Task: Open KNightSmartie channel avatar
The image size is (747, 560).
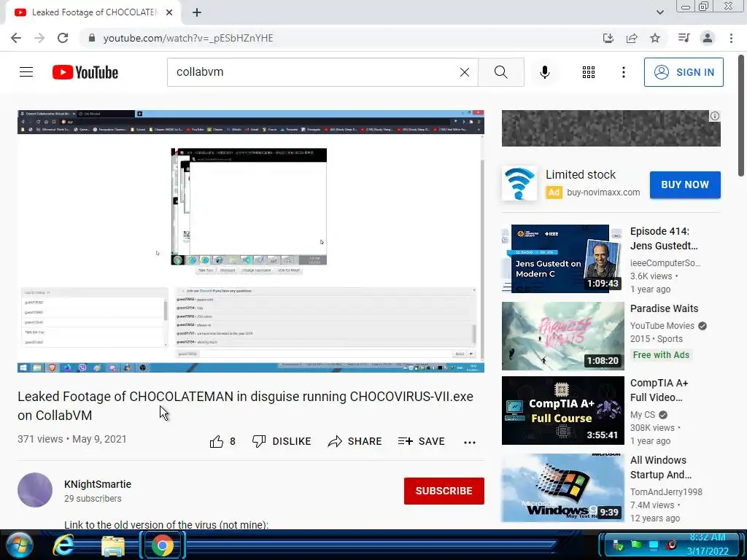Action: [x=35, y=490]
